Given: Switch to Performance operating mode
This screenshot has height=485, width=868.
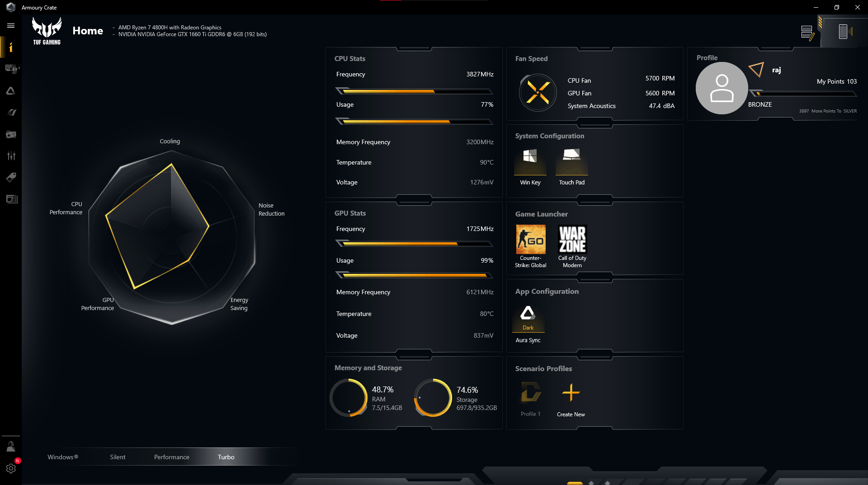Looking at the screenshot, I should pos(172,457).
